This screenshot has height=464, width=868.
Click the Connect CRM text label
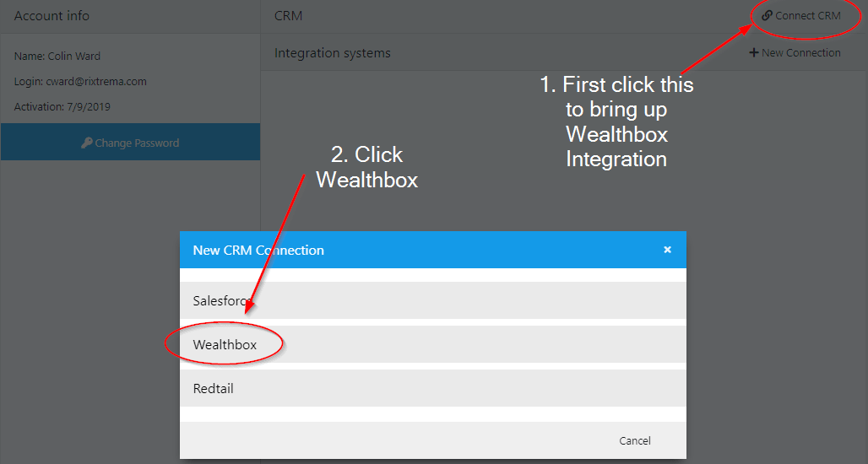(807, 15)
